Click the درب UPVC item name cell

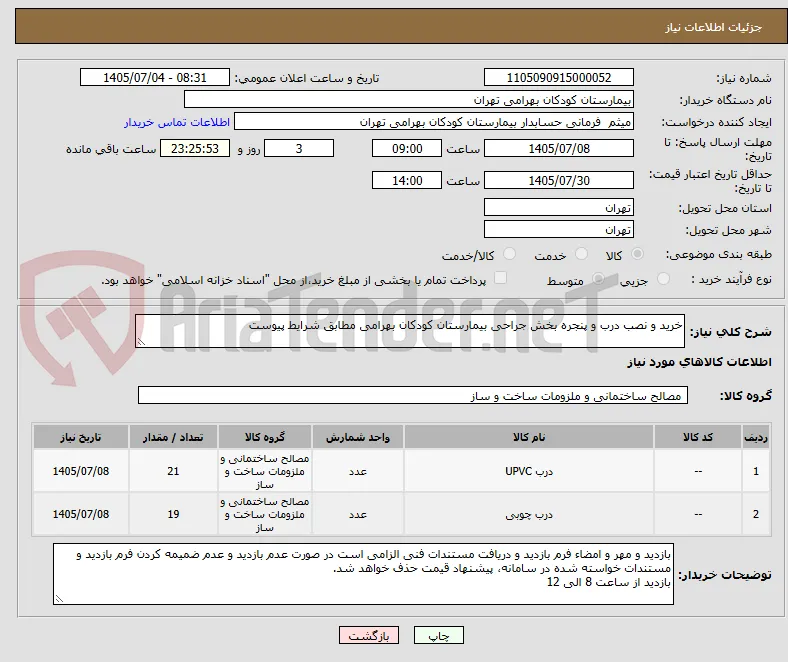point(529,471)
